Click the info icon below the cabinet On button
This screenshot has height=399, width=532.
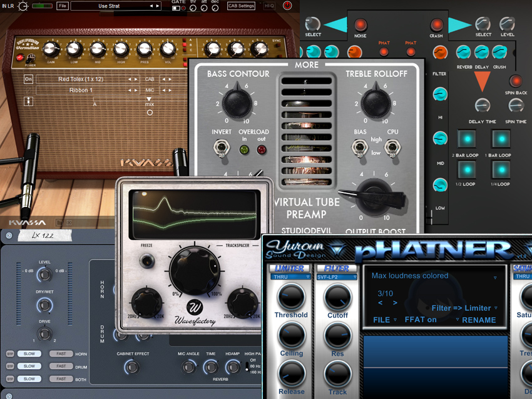point(28,101)
